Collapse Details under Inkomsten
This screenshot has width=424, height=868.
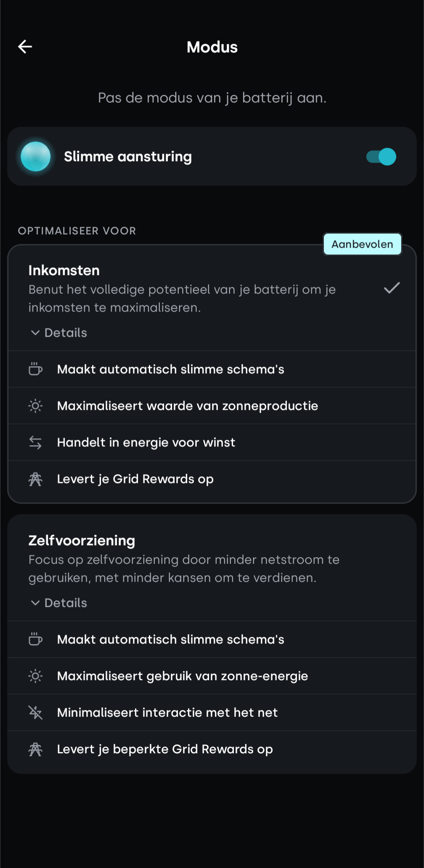[x=59, y=332]
